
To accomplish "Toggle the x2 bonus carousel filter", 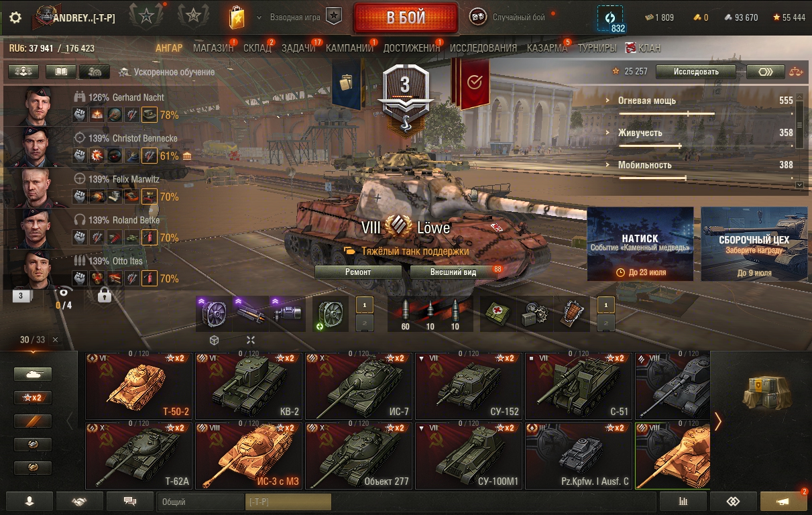I will 33,398.
